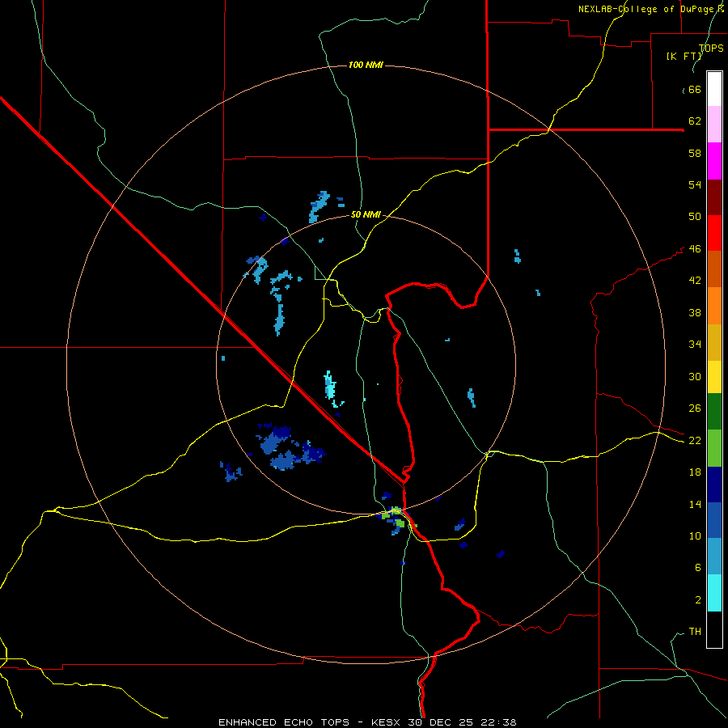This screenshot has height=728, width=728.
Task: Click the legend value 62
Action: [695, 121]
